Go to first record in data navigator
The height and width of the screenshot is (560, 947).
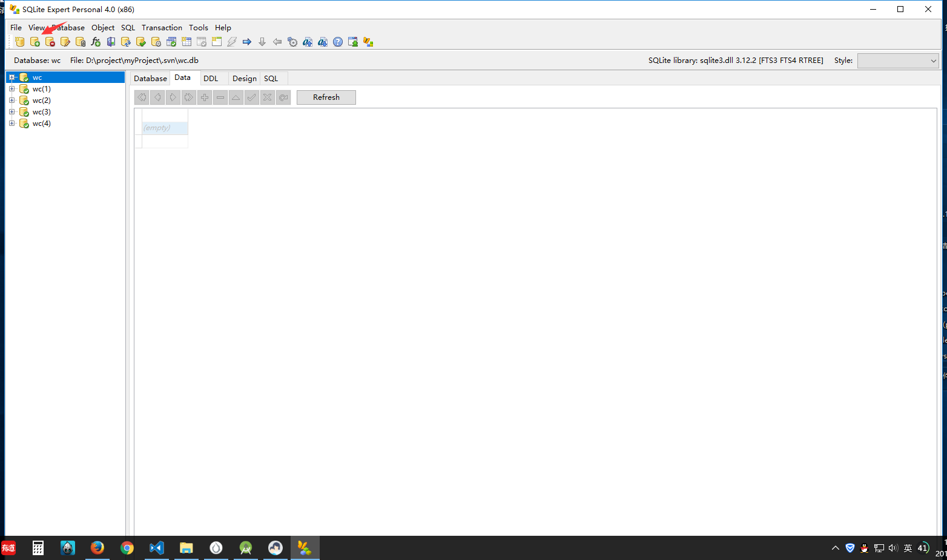click(x=142, y=97)
